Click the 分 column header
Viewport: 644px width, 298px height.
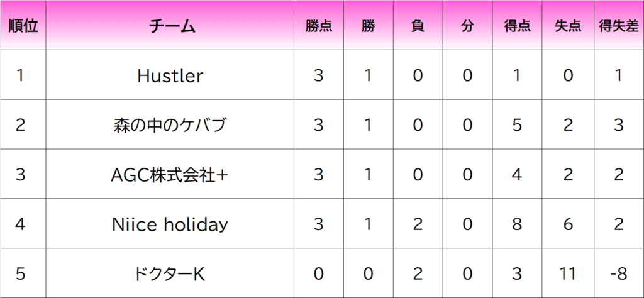pos(467,26)
